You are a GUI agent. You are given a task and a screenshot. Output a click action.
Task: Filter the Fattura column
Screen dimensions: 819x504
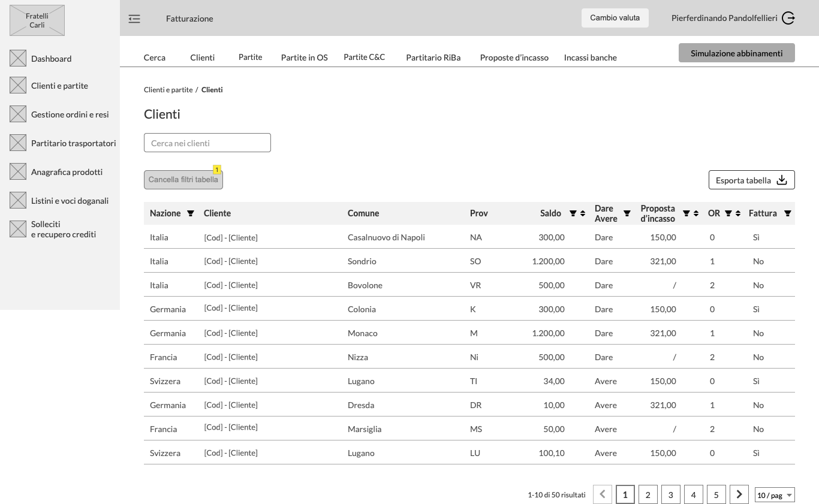pos(788,213)
